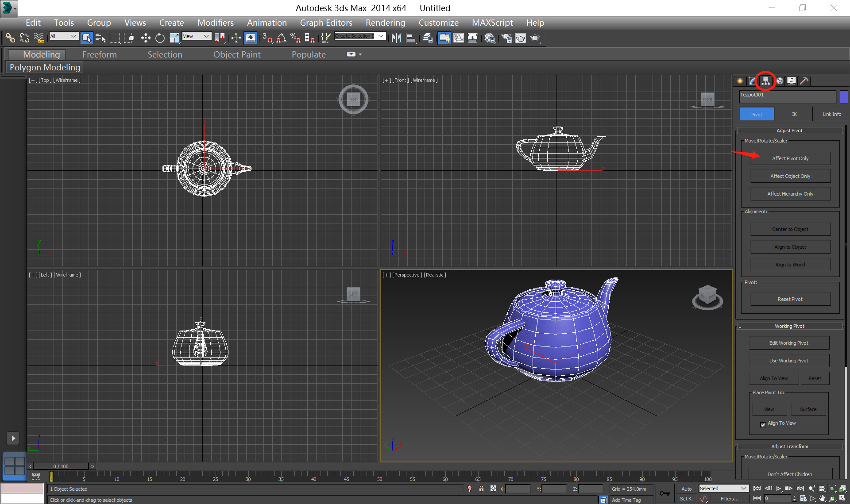Switch to the Object Paint ribbon tab

pyautogui.click(x=237, y=54)
